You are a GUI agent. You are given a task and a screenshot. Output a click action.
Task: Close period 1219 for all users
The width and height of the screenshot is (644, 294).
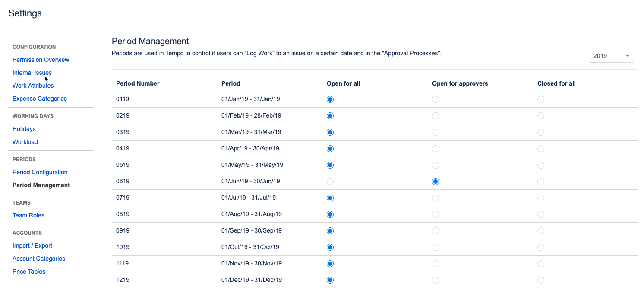(541, 280)
